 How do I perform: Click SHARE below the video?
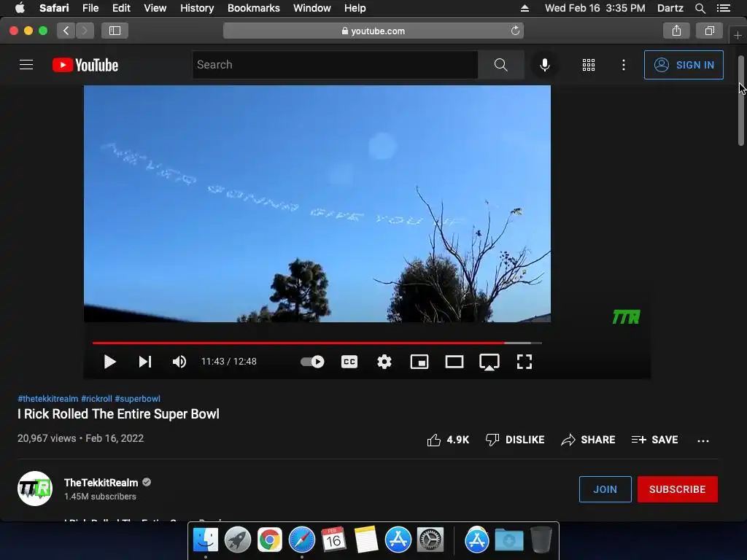tap(589, 440)
